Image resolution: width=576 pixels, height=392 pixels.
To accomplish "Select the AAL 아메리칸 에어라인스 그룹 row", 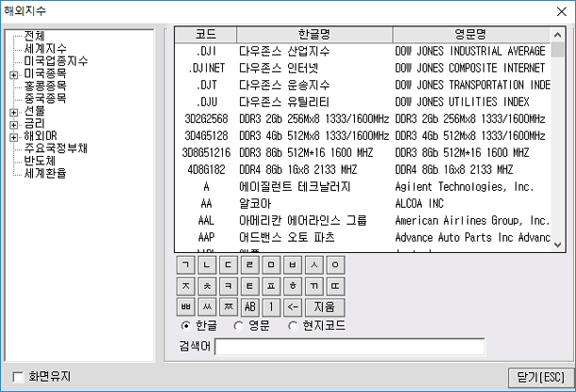I will [363, 220].
